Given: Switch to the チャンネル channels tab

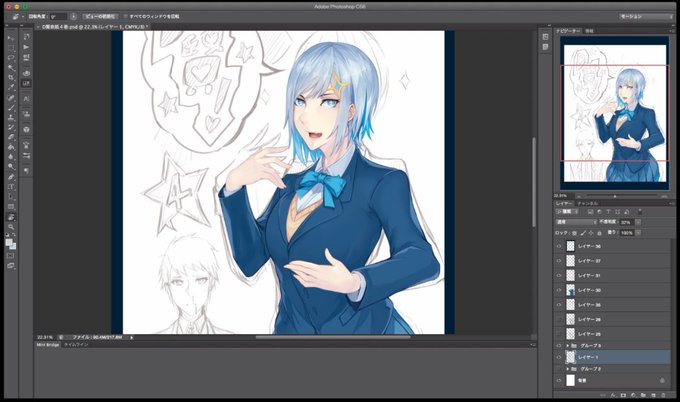Looking at the screenshot, I should pos(588,203).
